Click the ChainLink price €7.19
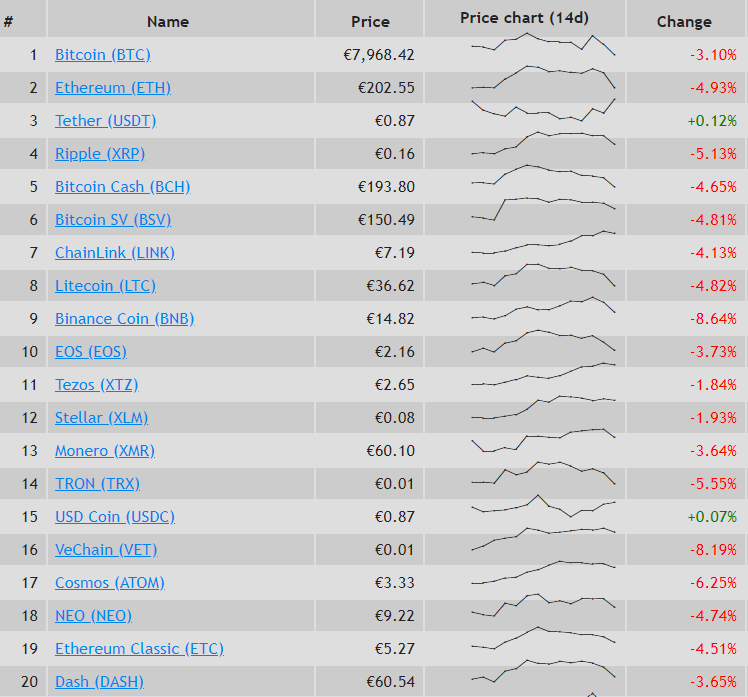The image size is (748, 697). tap(395, 252)
